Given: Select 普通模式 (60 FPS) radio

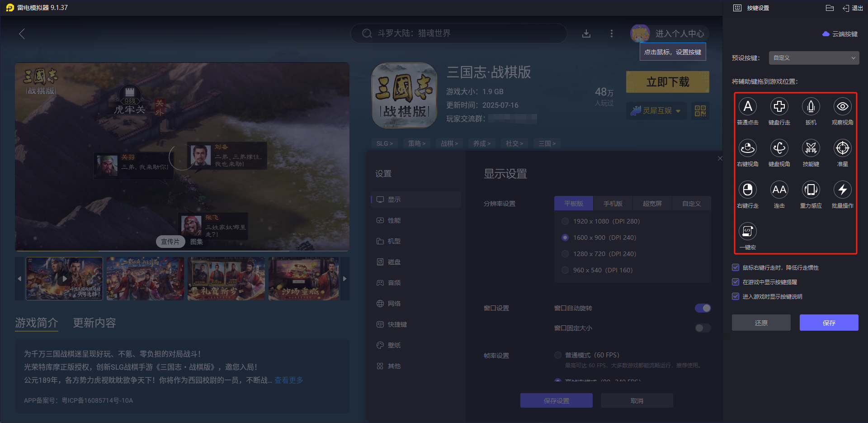Looking at the screenshot, I should pos(558,355).
